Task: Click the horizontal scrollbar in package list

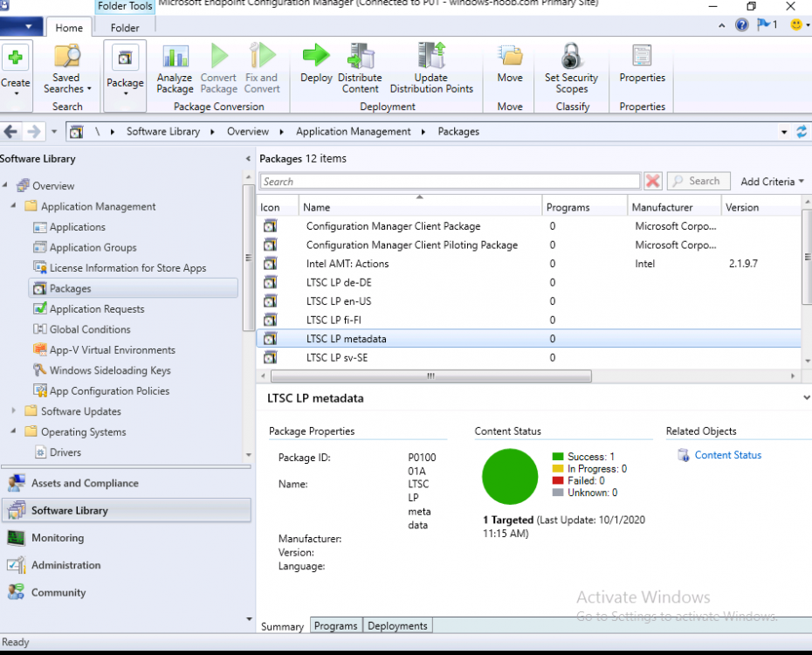Action: coord(430,376)
